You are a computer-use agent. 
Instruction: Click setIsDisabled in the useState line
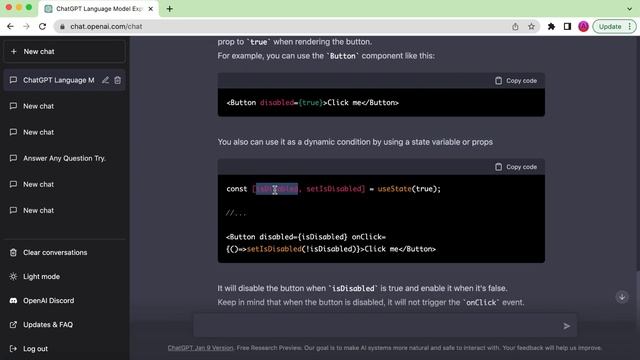334,189
